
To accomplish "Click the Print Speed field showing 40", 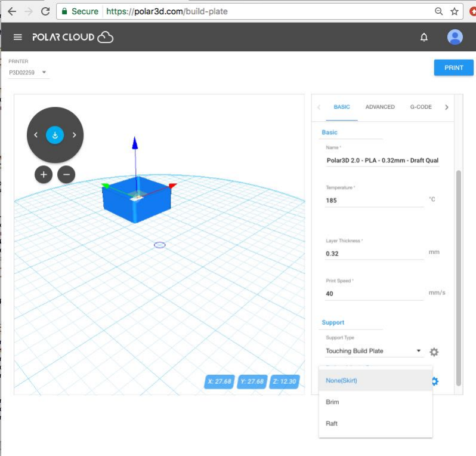I will [374, 294].
